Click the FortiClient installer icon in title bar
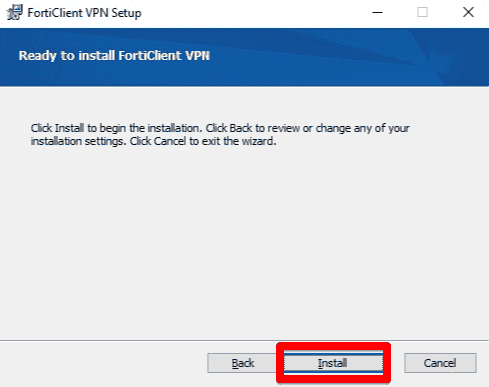Image resolution: width=489 pixels, height=387 pixels. coord(15,13)
